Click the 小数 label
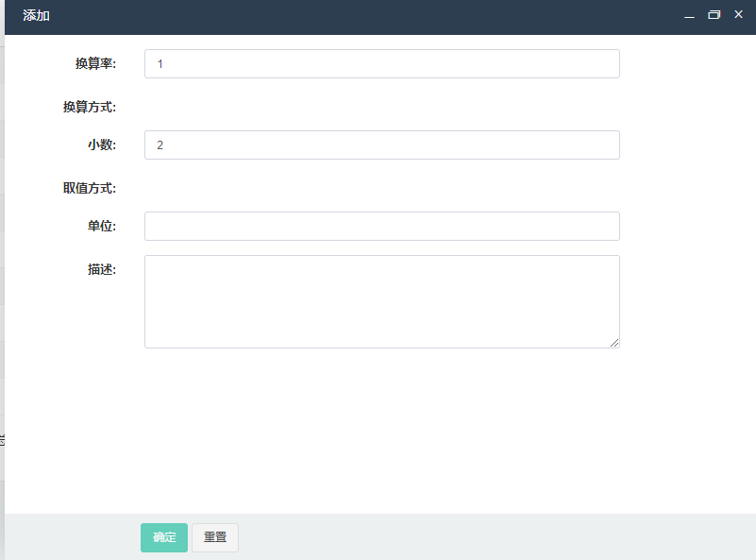The width and height of the screenshot is (756, 560). [x=102, y=144]
